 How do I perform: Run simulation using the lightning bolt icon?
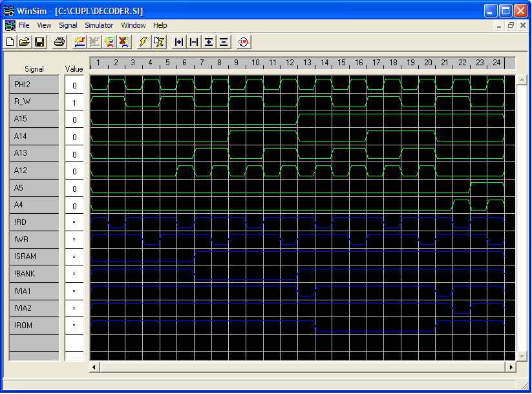(x=144, y=42)
